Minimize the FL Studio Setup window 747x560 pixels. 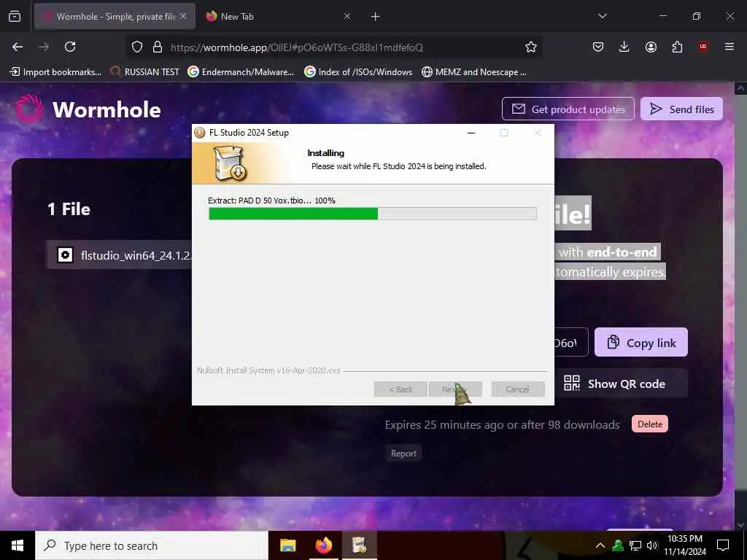471,133
